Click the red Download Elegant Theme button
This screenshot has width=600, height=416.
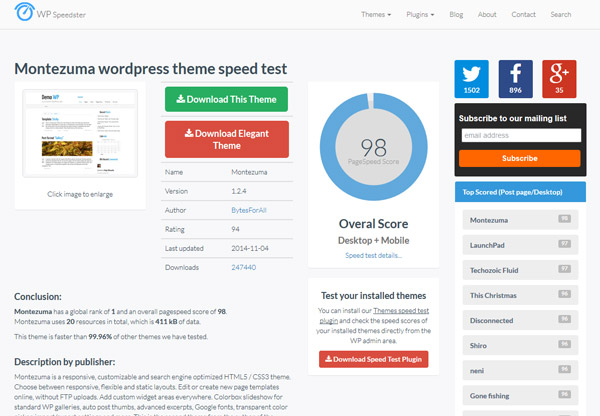[227, 139]
